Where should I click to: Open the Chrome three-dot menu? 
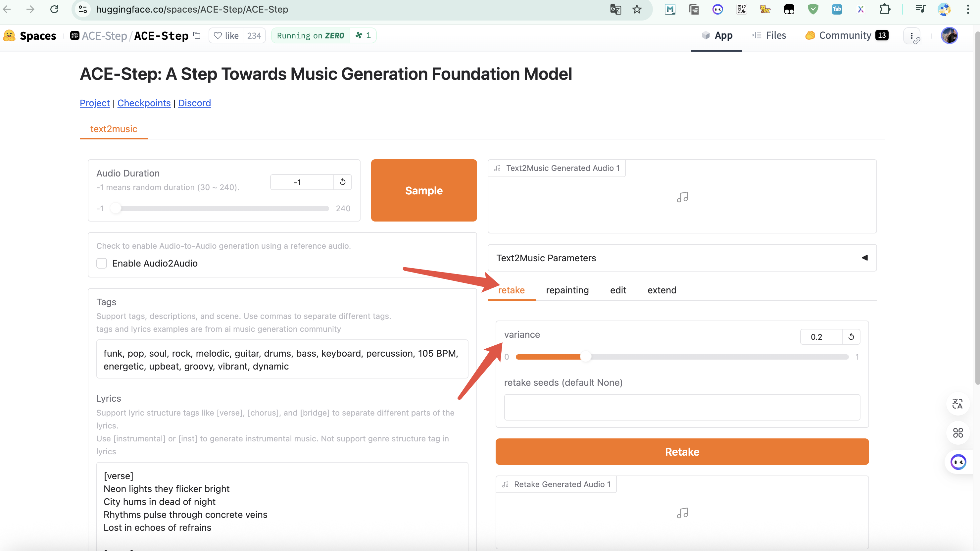point(968,9)
